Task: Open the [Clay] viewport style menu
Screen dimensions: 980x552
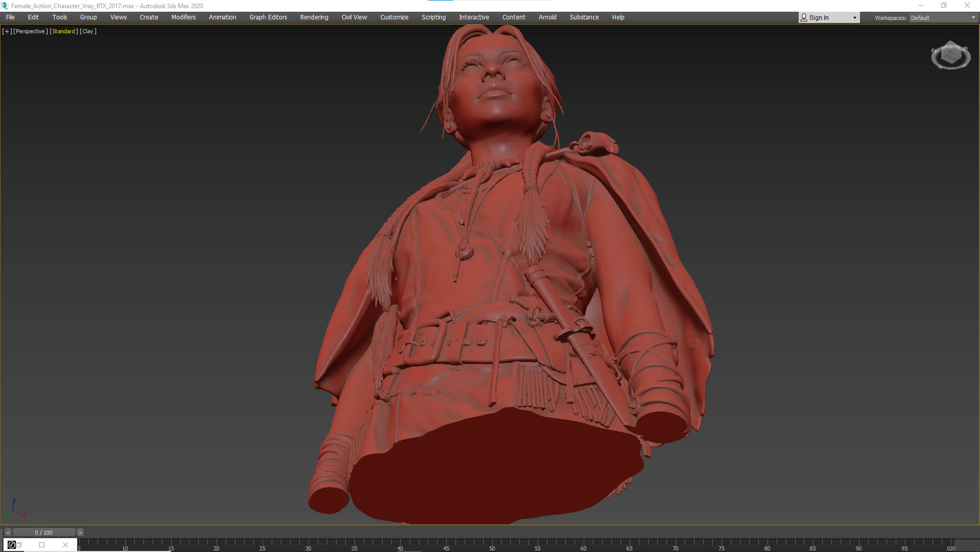Action: [88, 31]
